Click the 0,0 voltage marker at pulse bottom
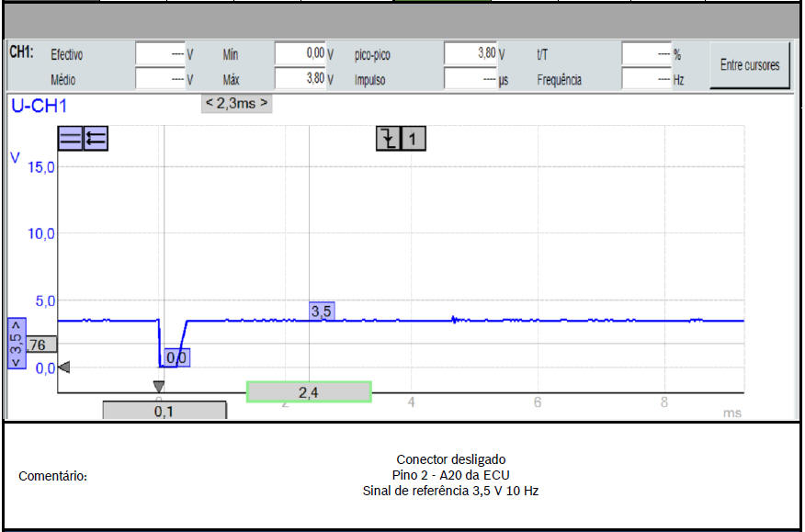This screenshot has height=532, width=805. [x=176, y=357]
